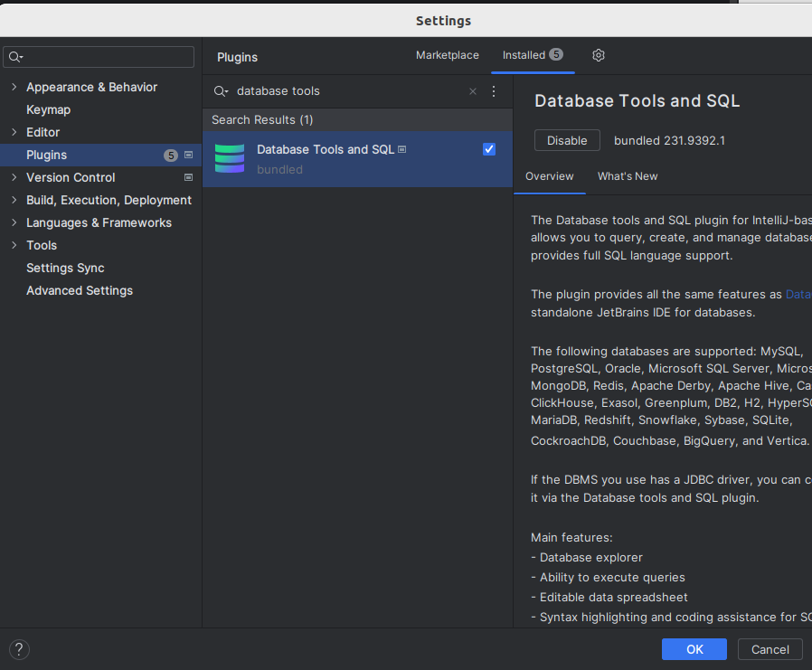Click the Database Tools and SQL plugin icon
The image size is (812, 670).
pyautogui.click(x=230, y=158)
